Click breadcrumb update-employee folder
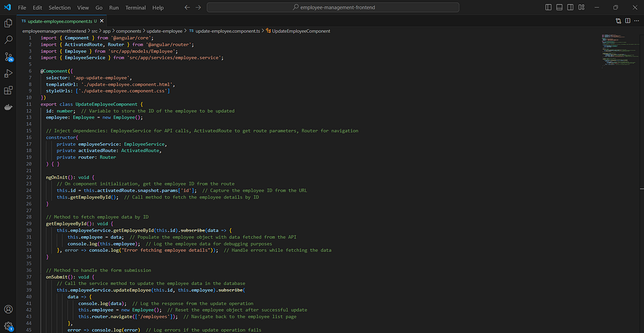Image resolution: width=644 pixels, height=333 pixels. [x=164, y=31]
